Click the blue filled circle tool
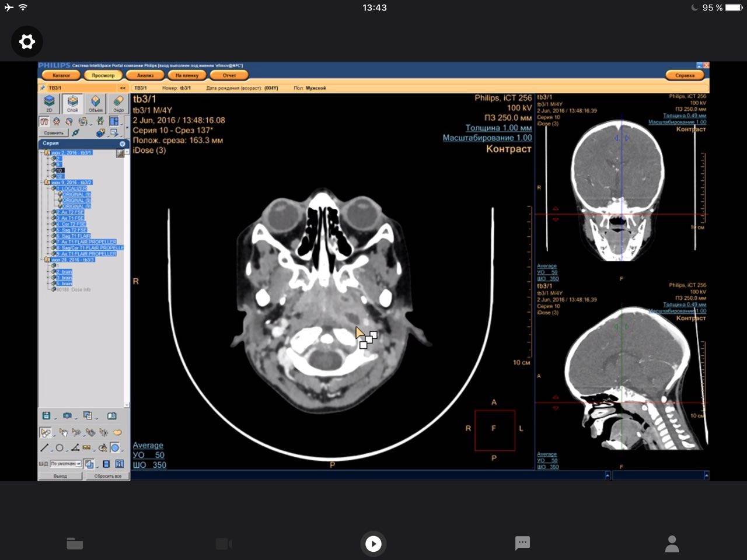The image size is (747, 560). pos(115,448)
